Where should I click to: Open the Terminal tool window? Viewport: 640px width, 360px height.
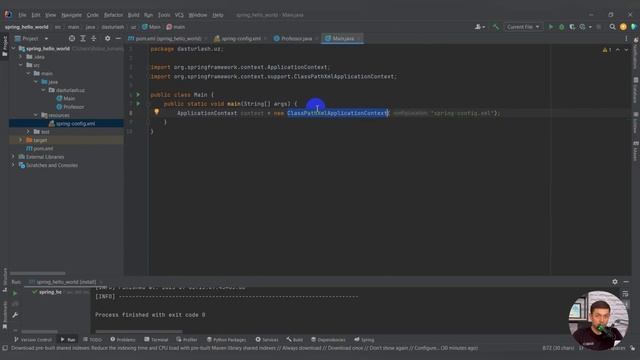click(156, 340)
